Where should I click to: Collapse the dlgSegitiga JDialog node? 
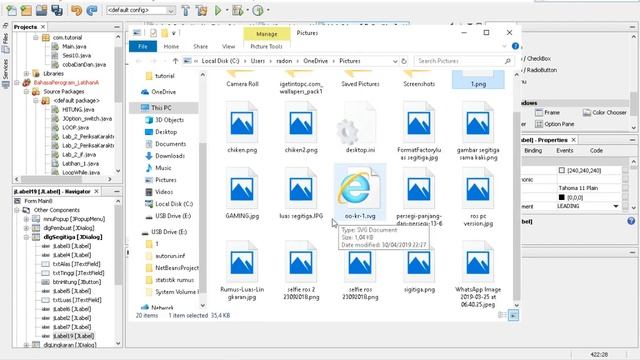[27, 237]
